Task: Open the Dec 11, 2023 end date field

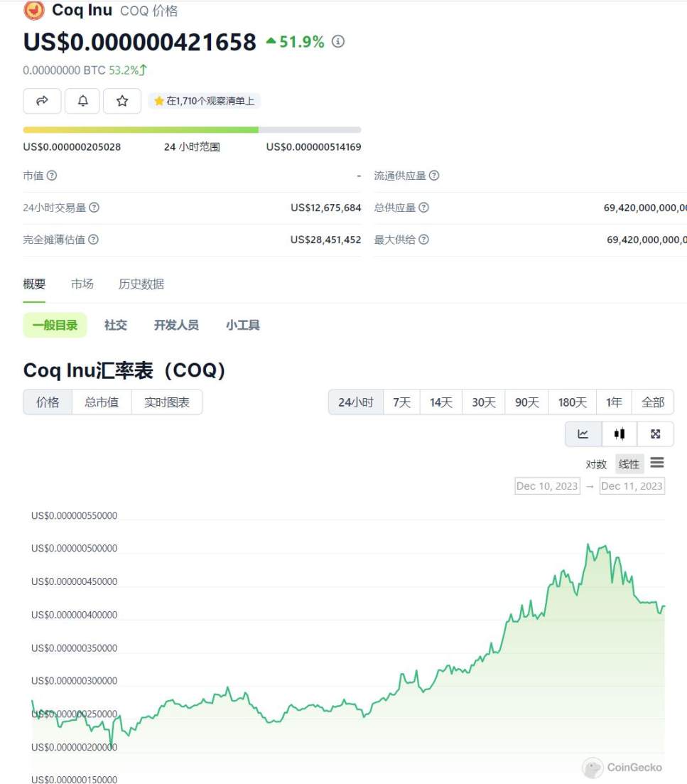Action: click(x=632, y=486)
